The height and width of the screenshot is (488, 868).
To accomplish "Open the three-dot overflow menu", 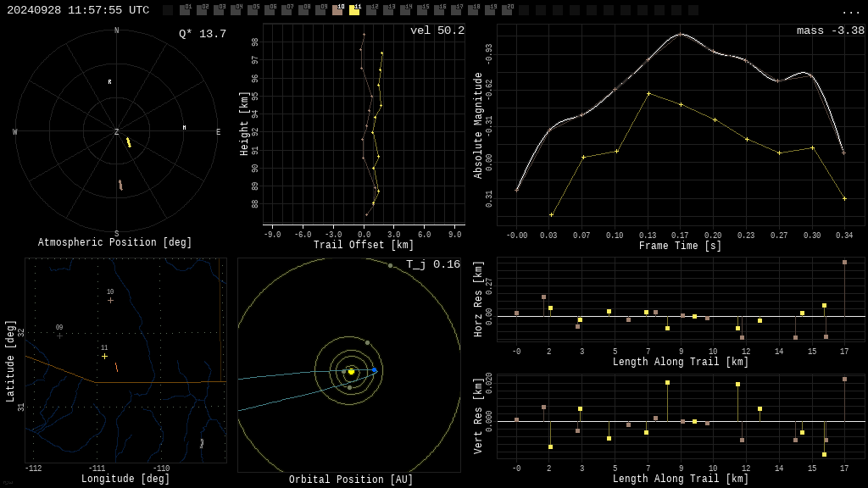I will point(850,11).
